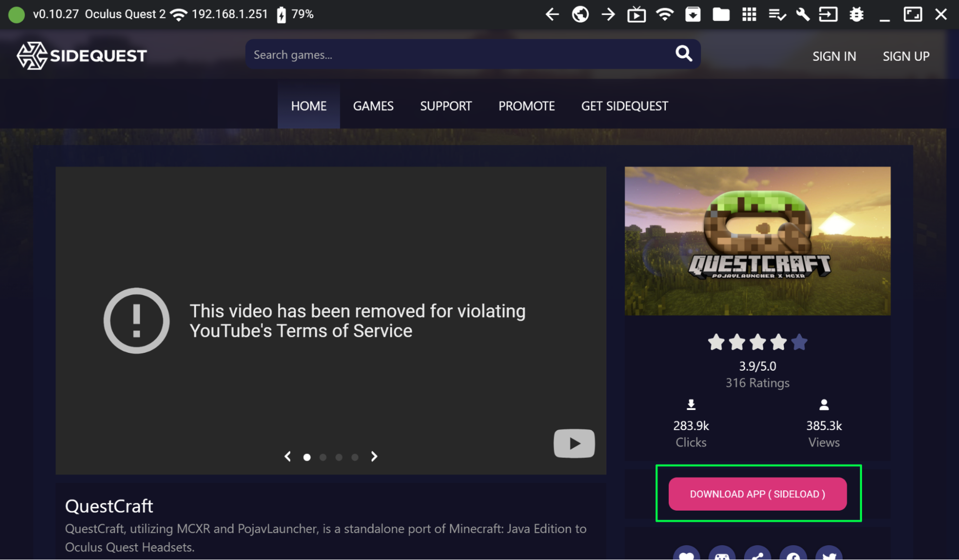959x560 pixels.
Task: Click the QuestCraft banner thumbnail
Action: tap(758, 241)
